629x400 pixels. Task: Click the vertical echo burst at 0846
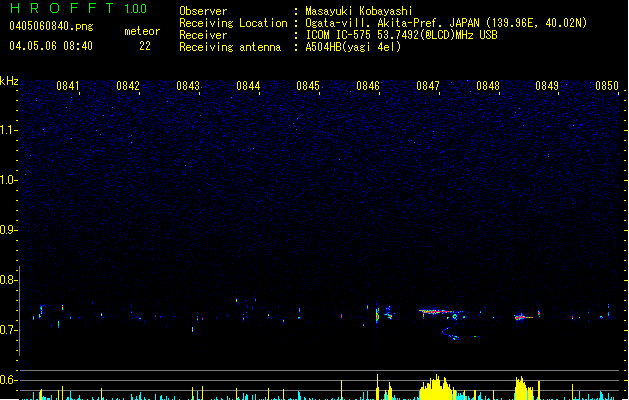[377, 315]
